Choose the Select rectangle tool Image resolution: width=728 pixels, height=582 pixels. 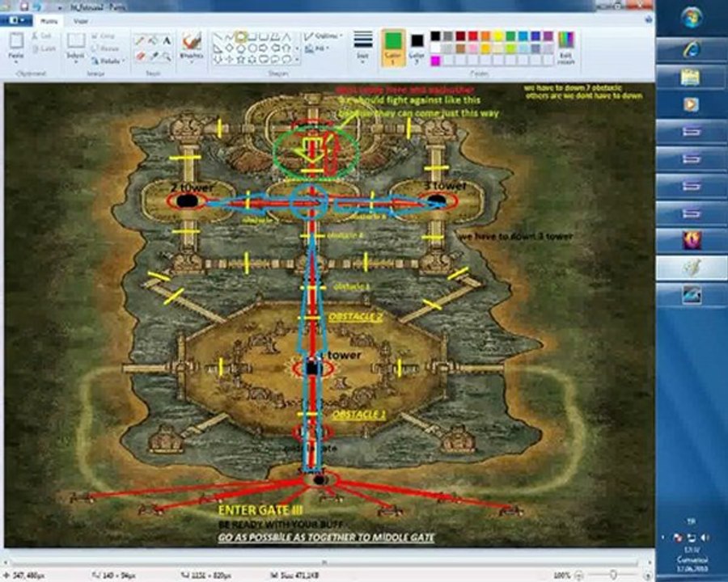(76, 40)
